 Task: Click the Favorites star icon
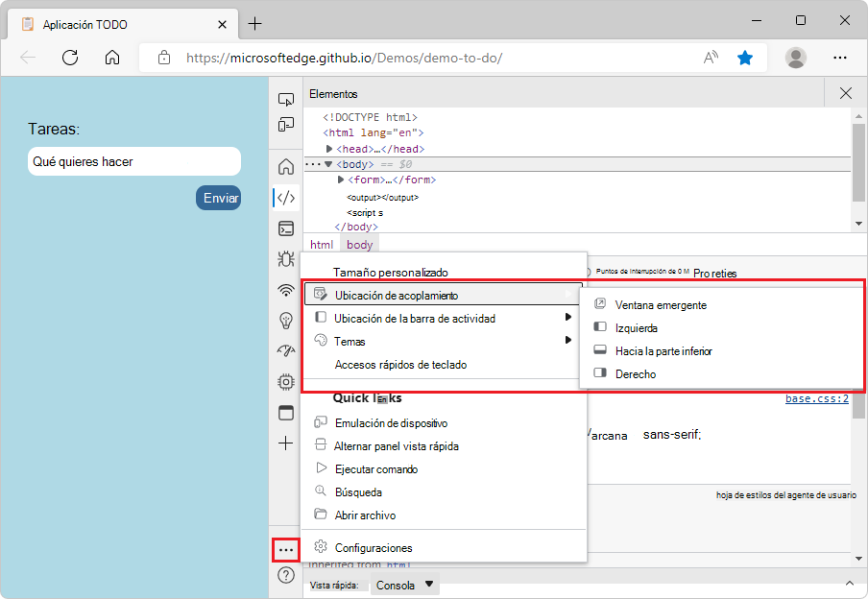pyautogui.click(x=745, y=58)
